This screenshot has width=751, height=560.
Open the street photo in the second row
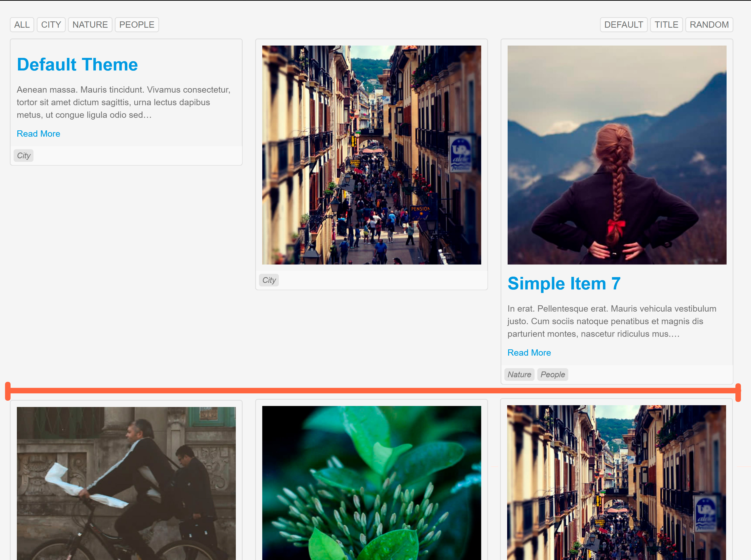[616, 483]
